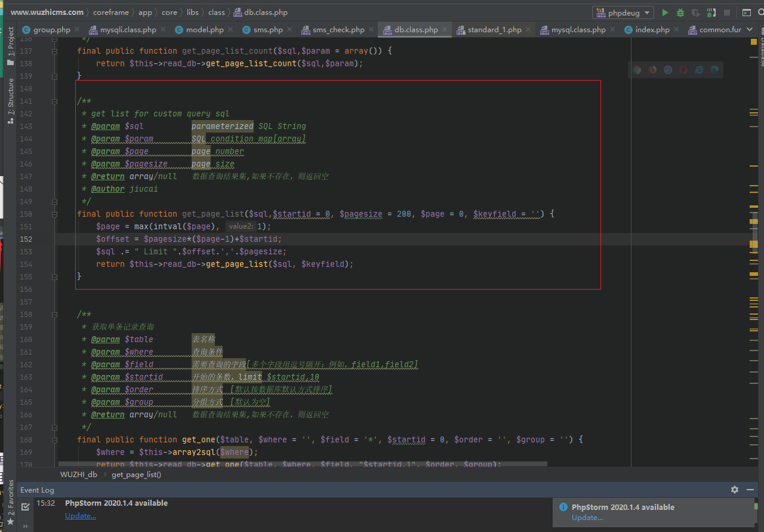Viewport: 764px width, 532px height.
Task: Switch to the sms_check.php tab
Action: (x=338, y=29)
